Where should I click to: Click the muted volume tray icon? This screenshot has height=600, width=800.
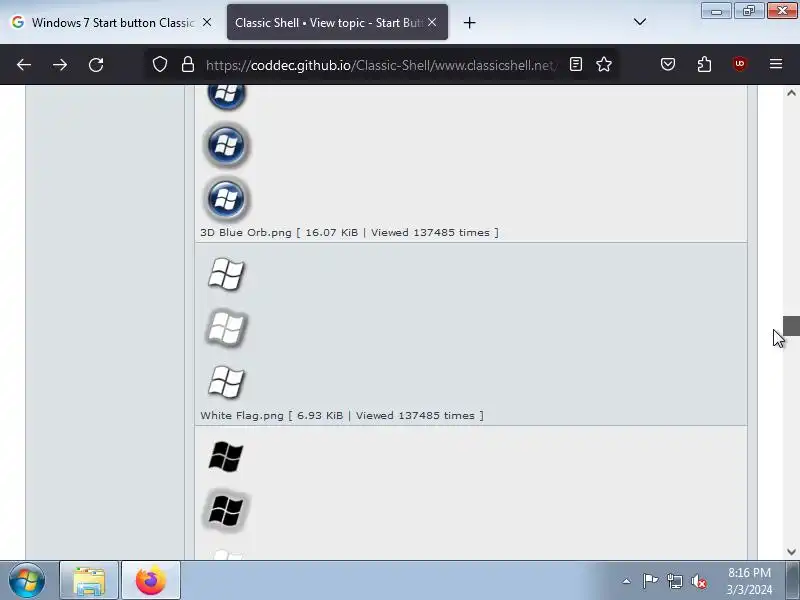[699, 581]
